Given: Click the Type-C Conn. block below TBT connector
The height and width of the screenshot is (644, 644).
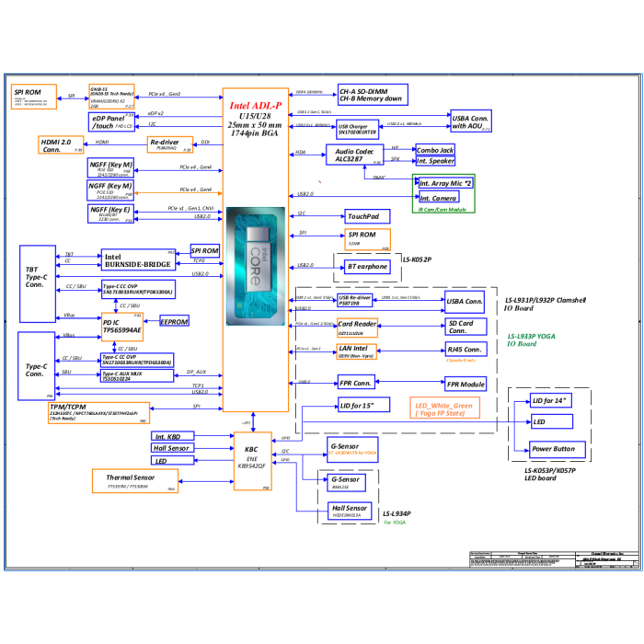Looking at the screenshot, I should click(x=37, y=366).
